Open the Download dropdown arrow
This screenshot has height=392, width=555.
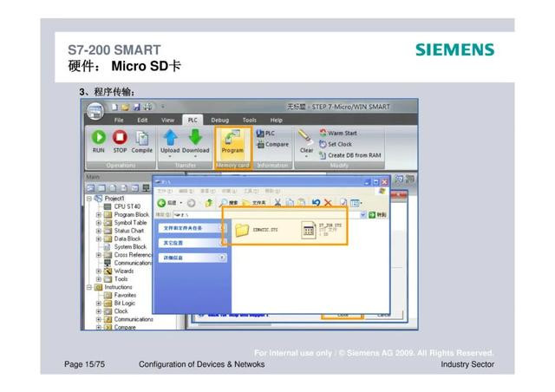195,156
